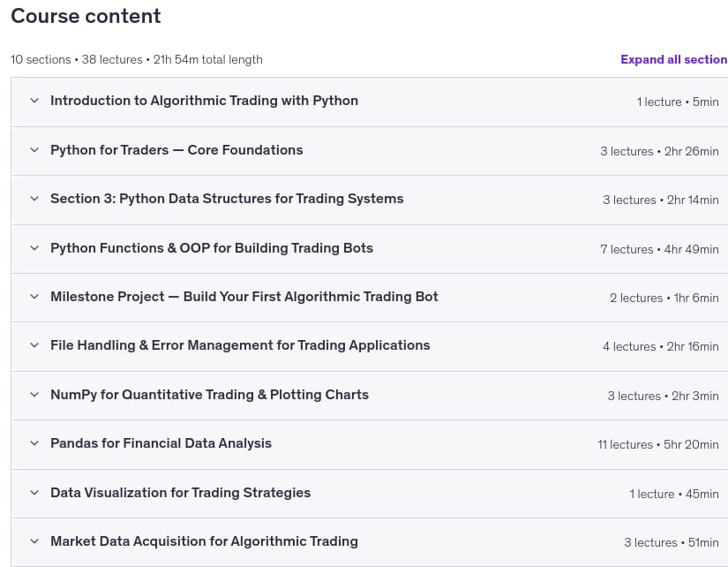The image size is (728, 567).
Task: Click Market Data Acquisition for Algorithmic Trading
Action: pyautogui.click(x=205, y=541)
